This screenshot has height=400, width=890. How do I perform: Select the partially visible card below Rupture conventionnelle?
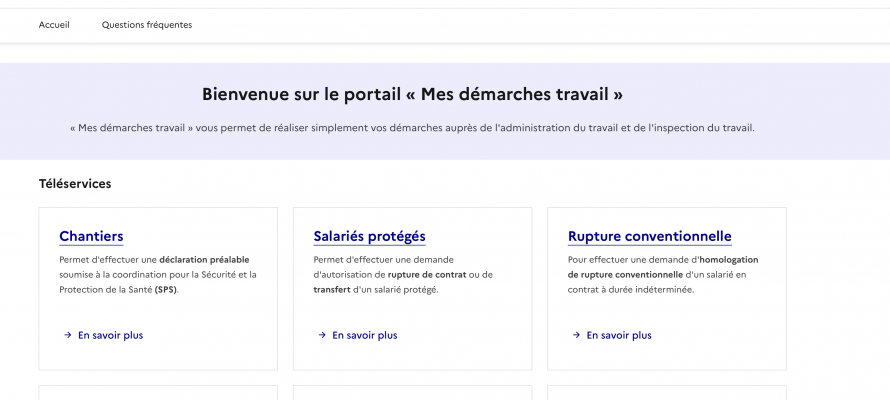coord(666,393)
